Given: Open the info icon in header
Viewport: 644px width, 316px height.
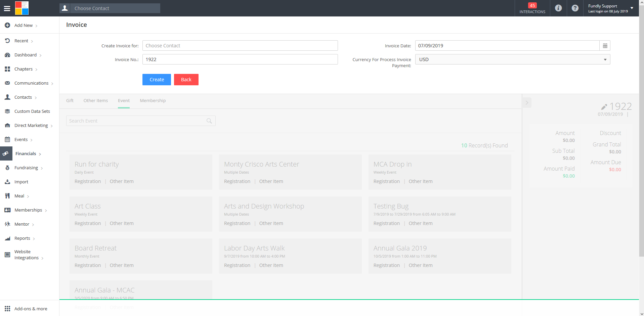Looking at the screenshot, I should pos(558,8).
